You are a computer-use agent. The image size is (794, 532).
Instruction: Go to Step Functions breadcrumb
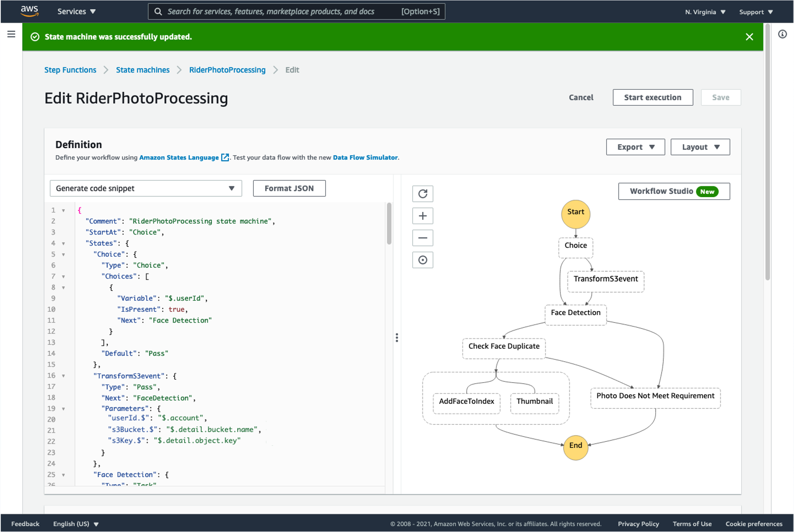(x=70, y=70)
